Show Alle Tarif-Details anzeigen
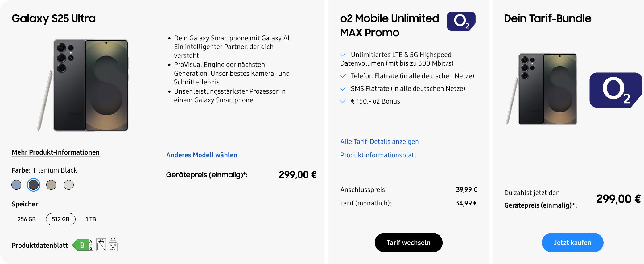 pos(379,141)
